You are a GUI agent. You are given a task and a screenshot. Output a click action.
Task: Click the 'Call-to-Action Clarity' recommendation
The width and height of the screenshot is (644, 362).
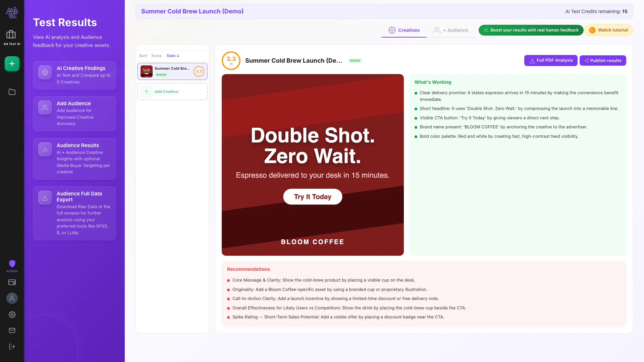[x=333, y=299]
